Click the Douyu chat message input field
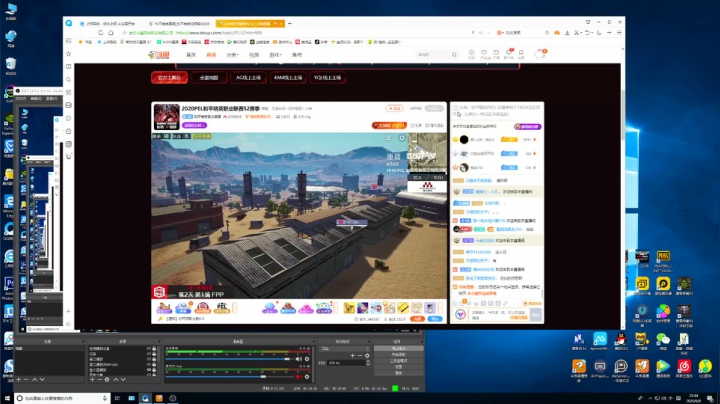 (x=500, y=314)
